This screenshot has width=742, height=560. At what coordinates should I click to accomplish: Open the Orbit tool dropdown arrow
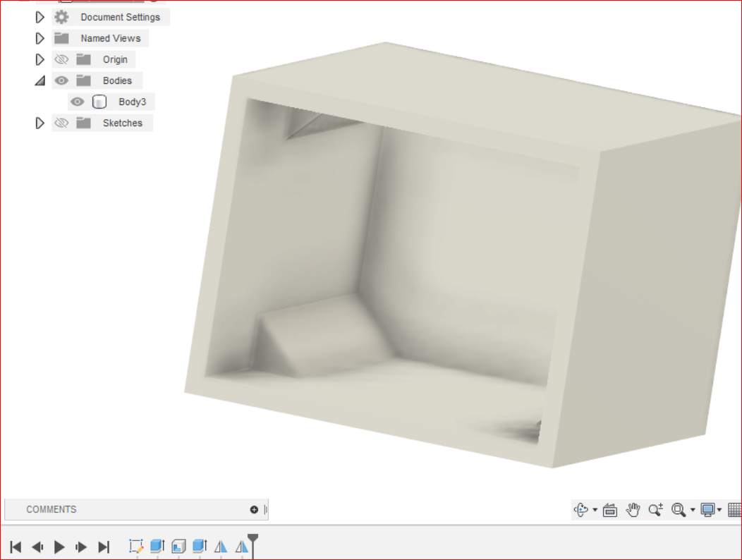pos(595,509)
